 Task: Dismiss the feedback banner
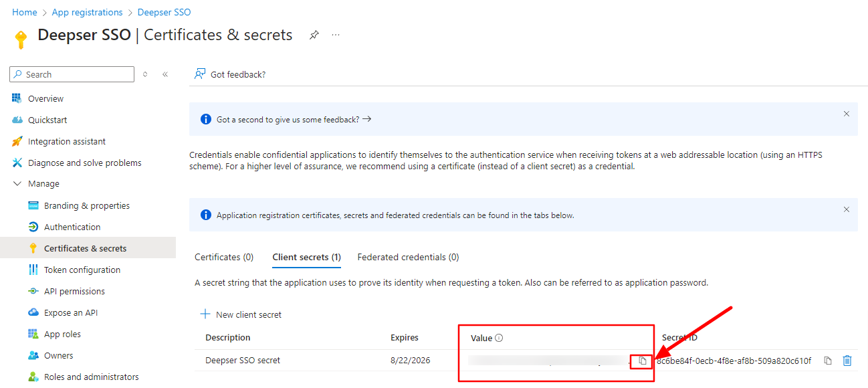pyautogui.click(x=847, y=114)
